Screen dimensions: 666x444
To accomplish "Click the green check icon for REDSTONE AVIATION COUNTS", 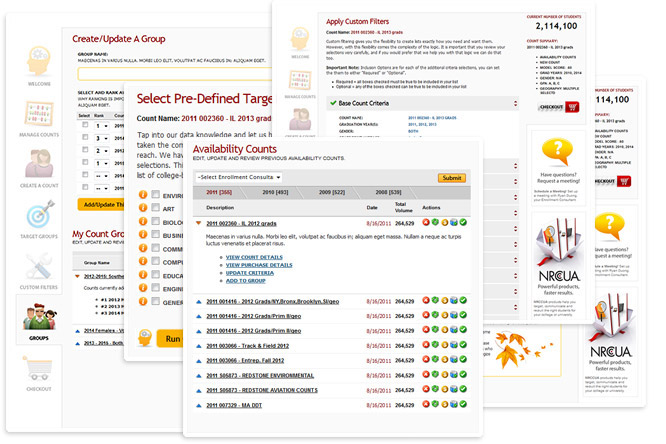I will (x=463, y=389).
